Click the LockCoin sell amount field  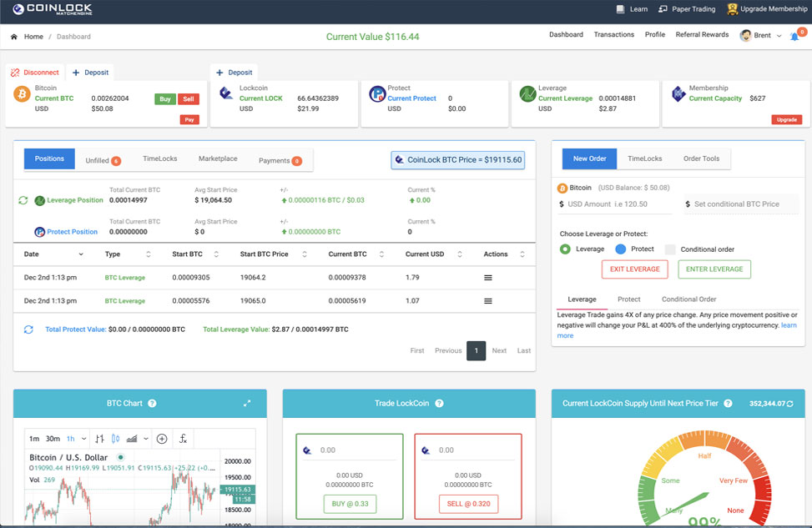pyautogui.click(x=468, y=450)
